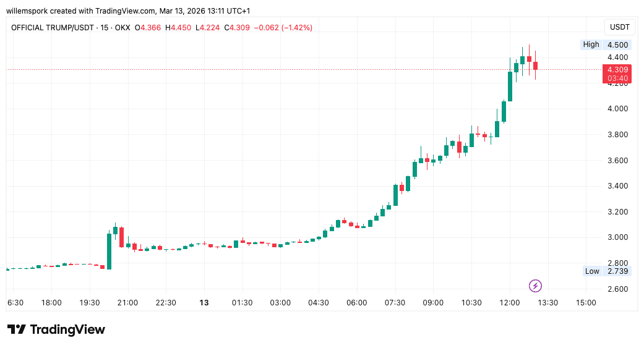This screenshot has height=348, width=644.
Task: Open the USDT currency selector
Action: pyautogui.click(x=619, y=27)
